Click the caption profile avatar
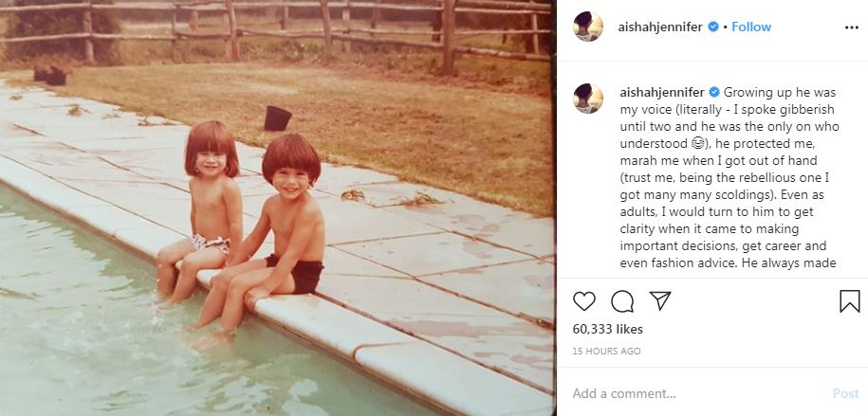The width and height of the screenshot is (868, 416). coord(588,99)
